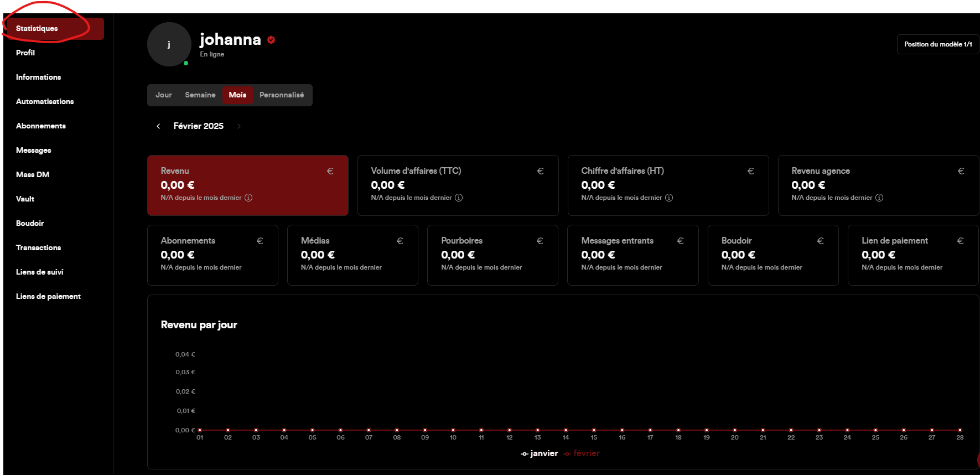
Task: Click euro icon on Messages entrants card
Action: [x=681, y=241]
